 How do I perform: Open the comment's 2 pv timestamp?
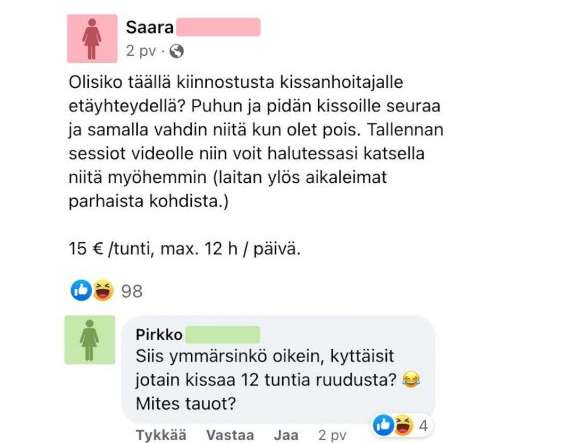(x=332, y=435)
